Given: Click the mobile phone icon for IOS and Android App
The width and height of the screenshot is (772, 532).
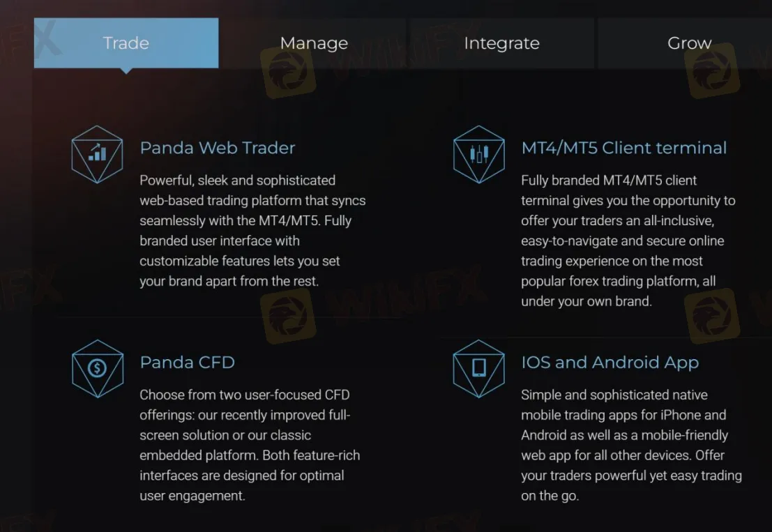Looking at the screenshot, I should pos(479,367).
